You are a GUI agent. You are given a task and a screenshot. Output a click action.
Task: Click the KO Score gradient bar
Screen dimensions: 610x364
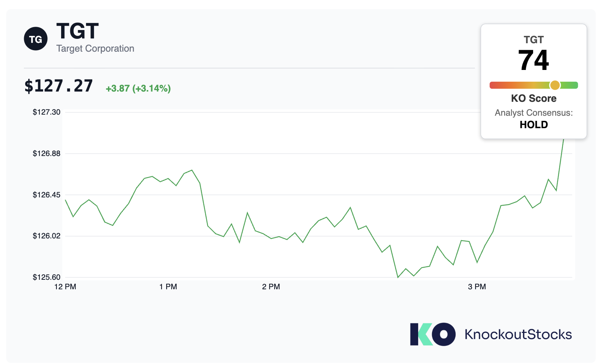[534, 85]
